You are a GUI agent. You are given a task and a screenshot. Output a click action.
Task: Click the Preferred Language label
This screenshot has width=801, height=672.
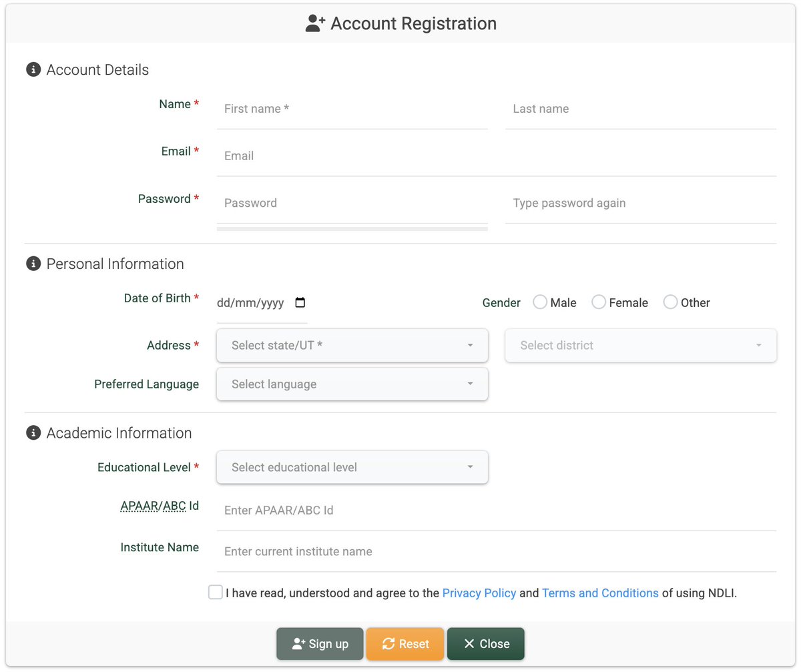[146, 384]
